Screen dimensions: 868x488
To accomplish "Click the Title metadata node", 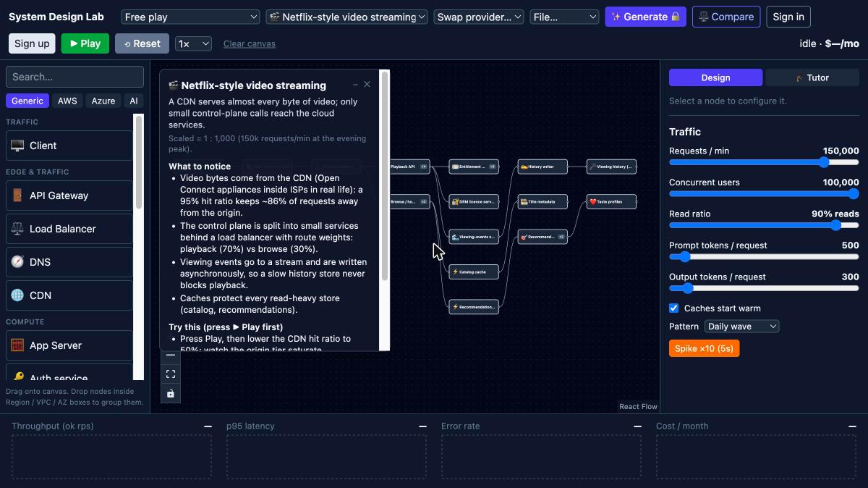I will pyautogui.click(x=542, y=201).
